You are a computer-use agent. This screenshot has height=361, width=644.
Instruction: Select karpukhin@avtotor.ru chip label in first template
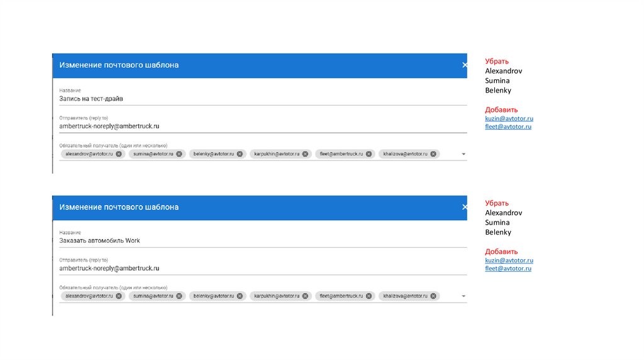[x=277, y=154]
